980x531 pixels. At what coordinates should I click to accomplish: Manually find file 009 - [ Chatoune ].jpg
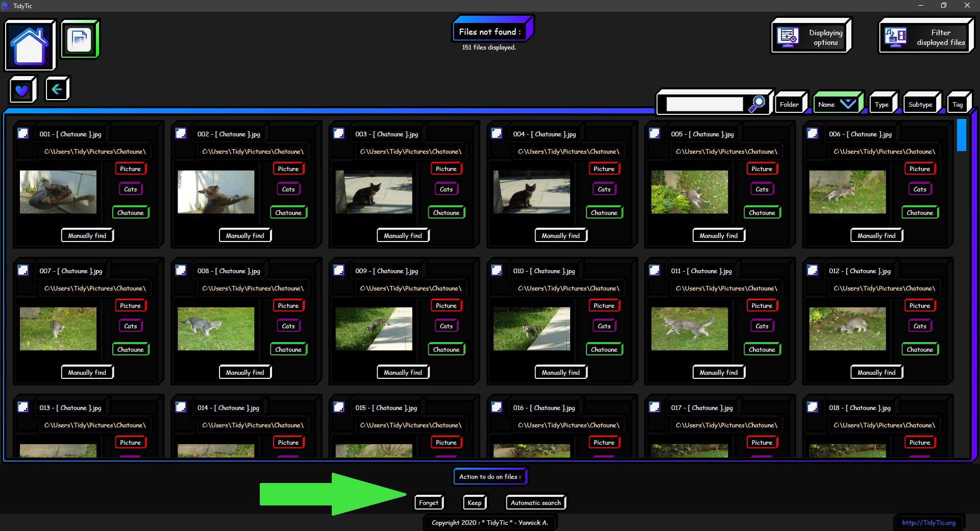pyautogui.click(x=403, y=372)
